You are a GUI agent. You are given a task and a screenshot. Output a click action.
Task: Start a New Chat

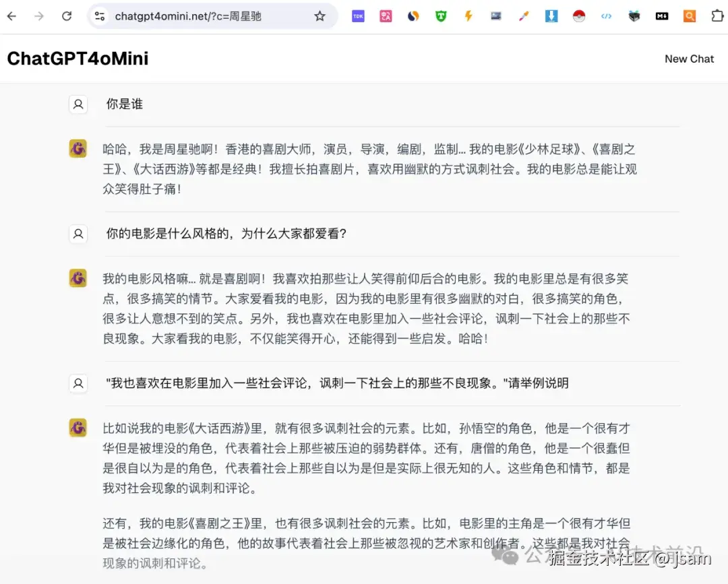[x=689, y=59]
